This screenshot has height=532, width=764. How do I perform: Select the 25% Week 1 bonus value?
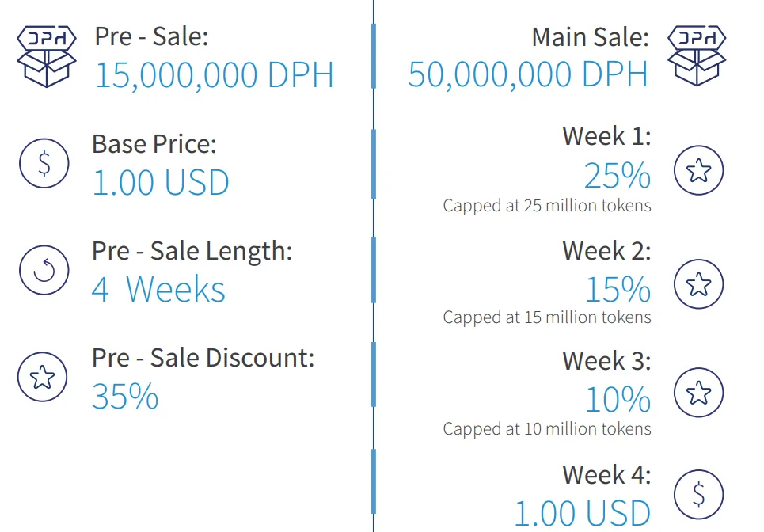(618, 176)
